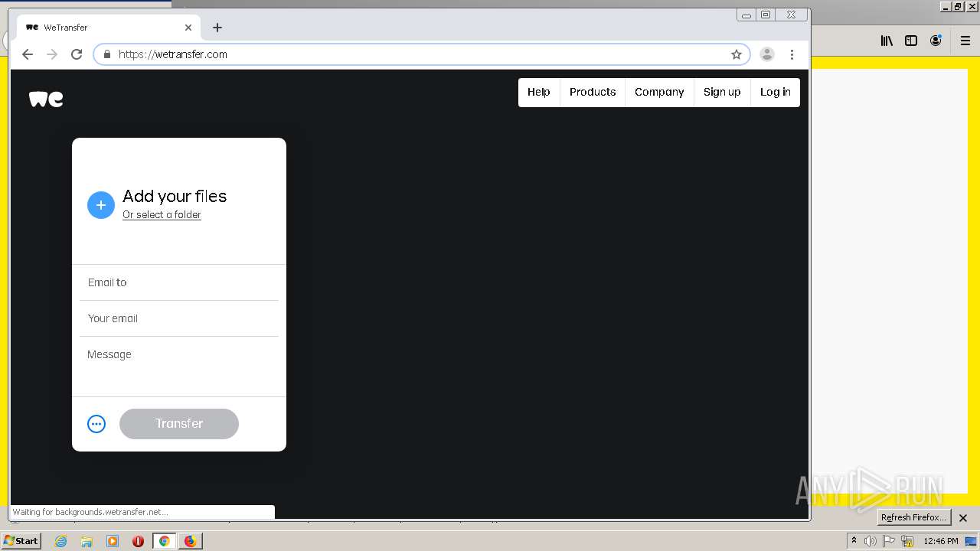This screenshot has height=551, width=980.
Task: Click the WeTransfer logo
Action: pyautogui.click(x=46, y=99)
